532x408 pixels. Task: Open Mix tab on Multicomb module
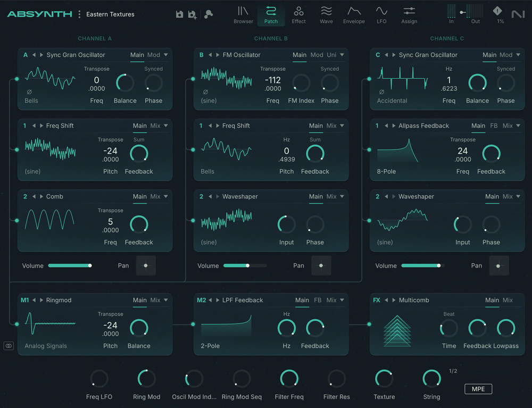pyautogui.click(x=508, y=300)
